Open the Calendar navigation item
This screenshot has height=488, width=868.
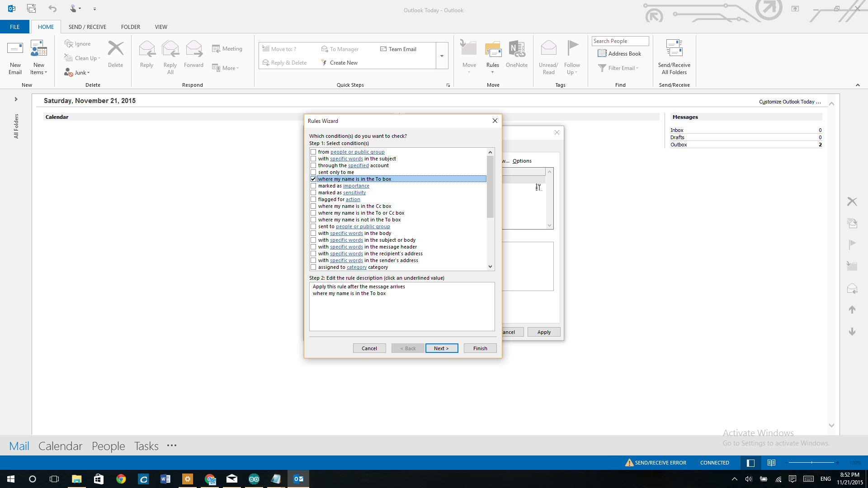[x=60, y=446]
